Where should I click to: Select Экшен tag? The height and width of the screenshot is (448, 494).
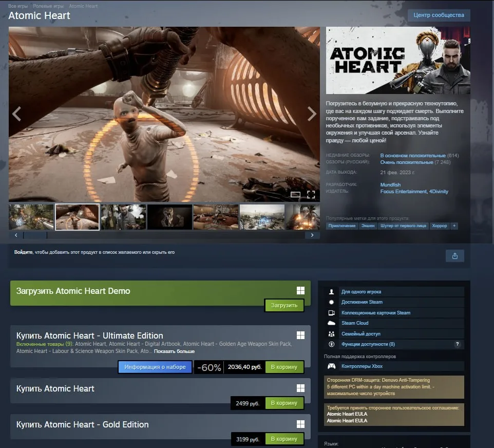pos(368,226)
